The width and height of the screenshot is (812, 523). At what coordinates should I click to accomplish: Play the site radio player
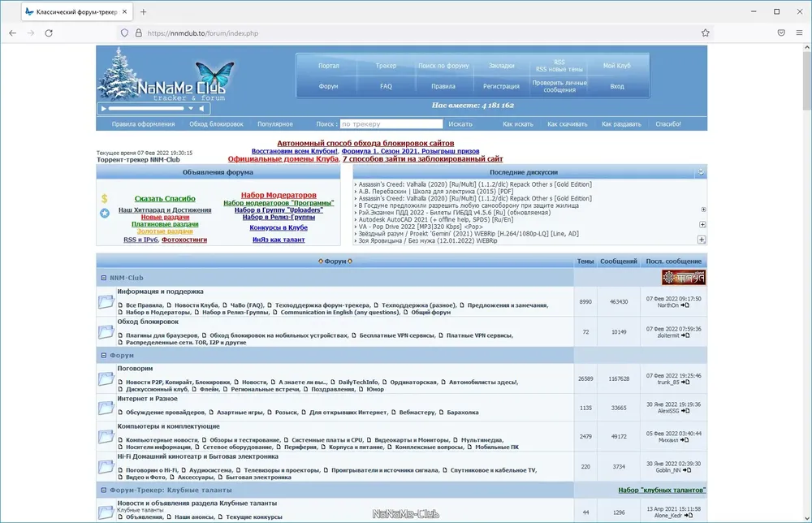coord(104,109)
